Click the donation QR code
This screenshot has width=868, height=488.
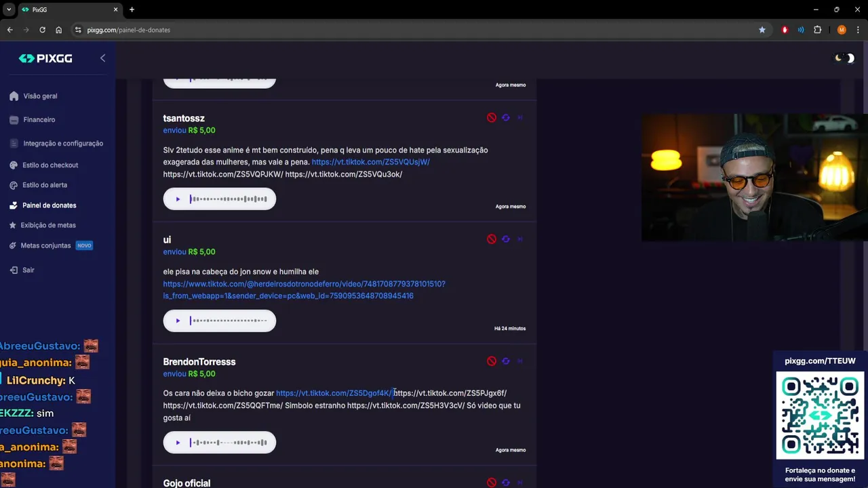820,415
